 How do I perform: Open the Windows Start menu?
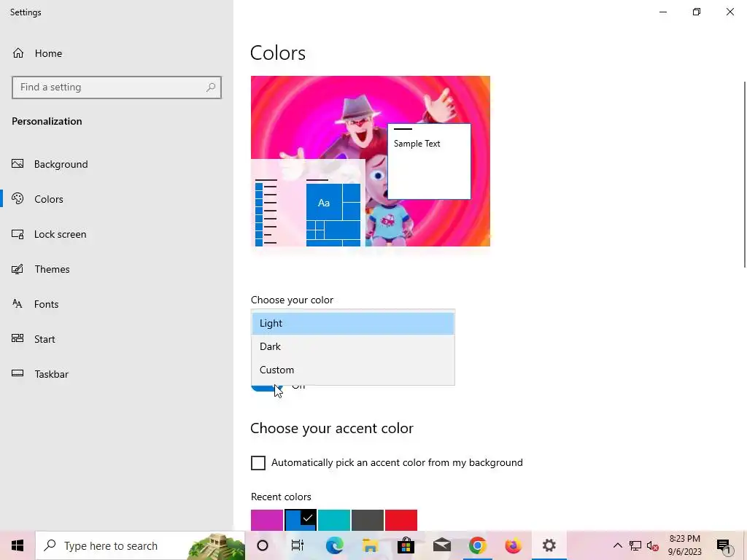pos(18,545)
